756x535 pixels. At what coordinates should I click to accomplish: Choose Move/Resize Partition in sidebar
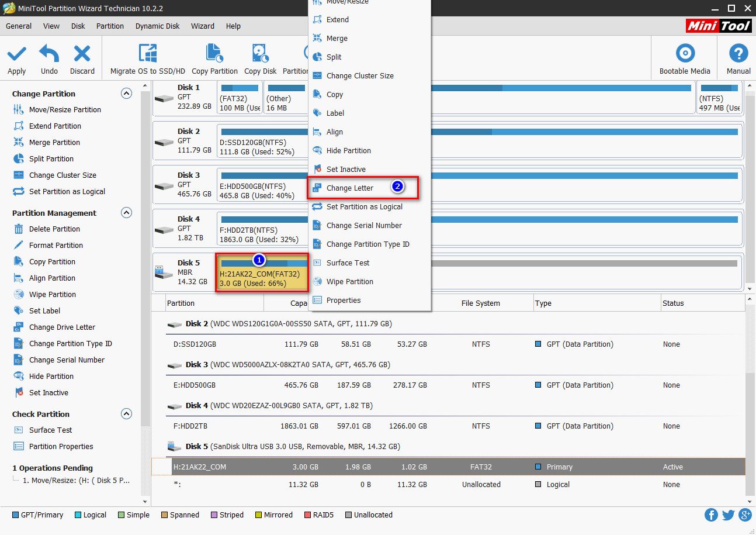click(65, 109)
